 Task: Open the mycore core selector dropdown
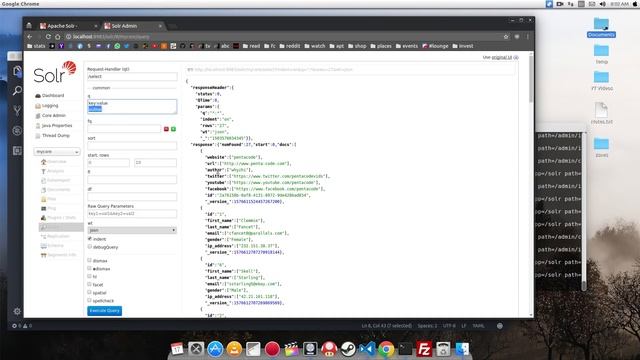[57, 151]
